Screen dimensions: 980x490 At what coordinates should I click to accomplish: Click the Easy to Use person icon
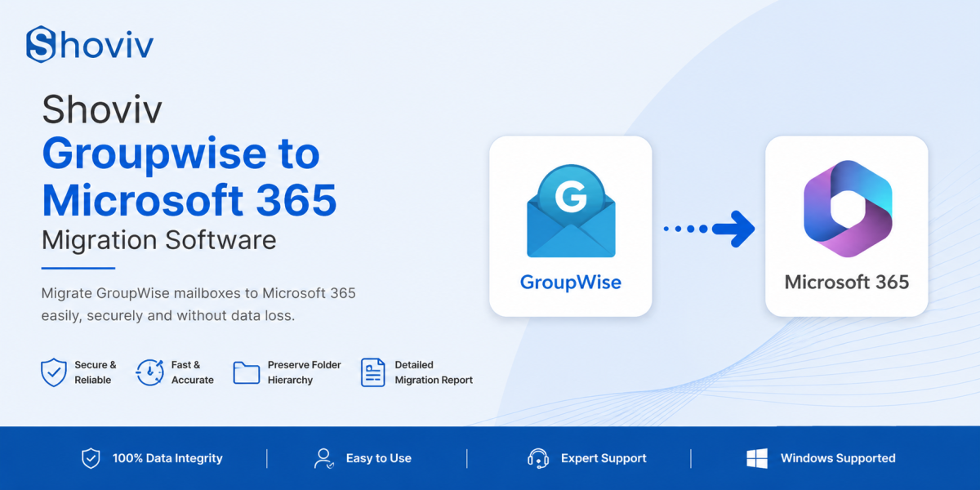point(324,458)
